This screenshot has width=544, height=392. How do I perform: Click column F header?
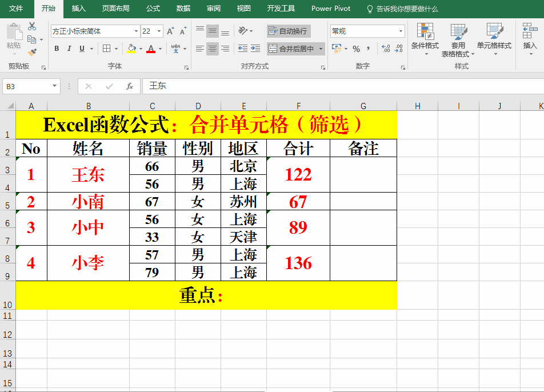coord(298,106)
